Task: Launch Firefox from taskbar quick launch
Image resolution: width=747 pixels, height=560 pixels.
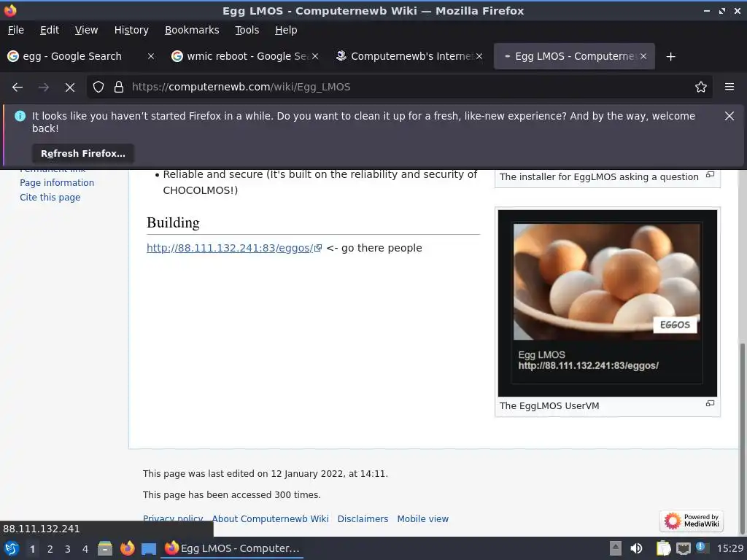Action: point(127,548)
